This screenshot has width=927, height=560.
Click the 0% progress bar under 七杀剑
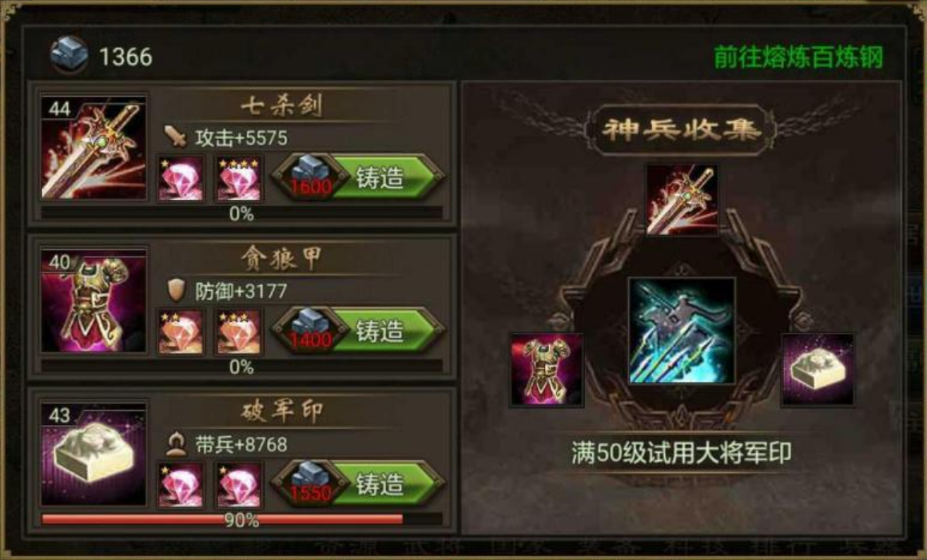click(x=242, y=213)
